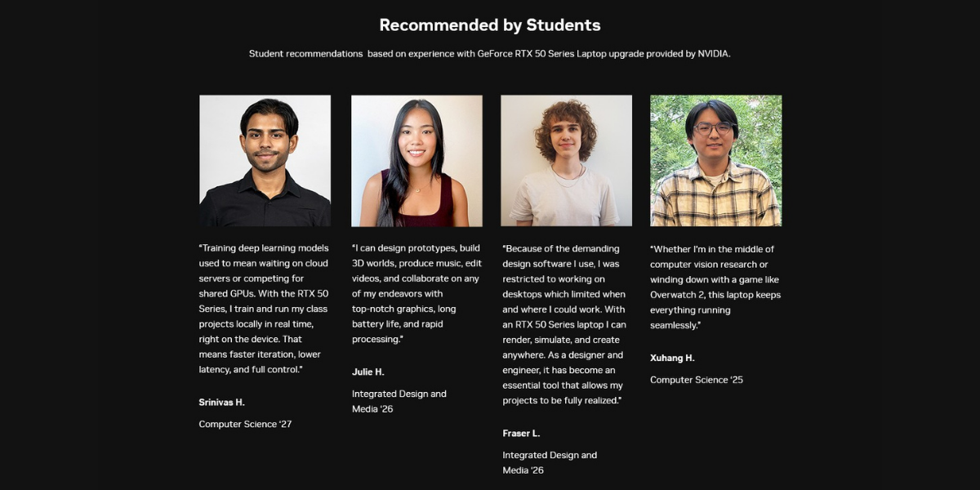Click the quote mentioning Overwatch 2
The image size is (980, 490).
pos(715,287)
